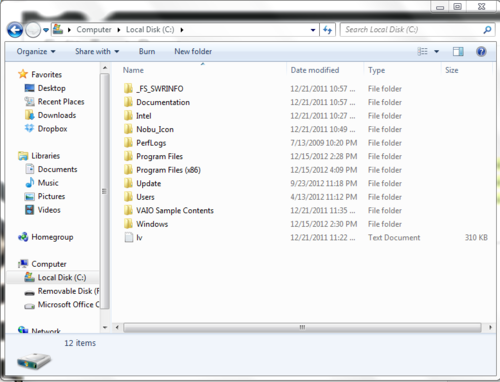Sort by the Name column header
Screen dimensions: 500x382
click(133, 70)
